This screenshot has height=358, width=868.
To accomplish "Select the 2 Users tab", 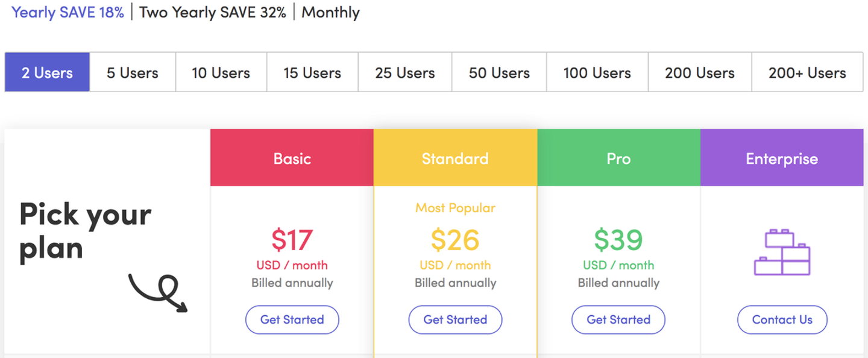I will pyautogui.click(x=48, y=72).
